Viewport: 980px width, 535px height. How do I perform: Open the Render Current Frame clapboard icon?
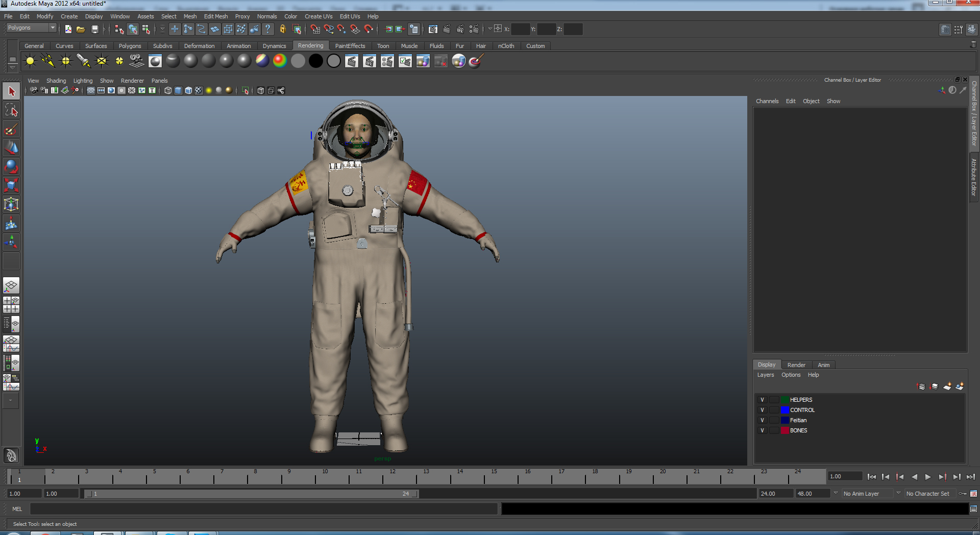click(x=351, y=61)
